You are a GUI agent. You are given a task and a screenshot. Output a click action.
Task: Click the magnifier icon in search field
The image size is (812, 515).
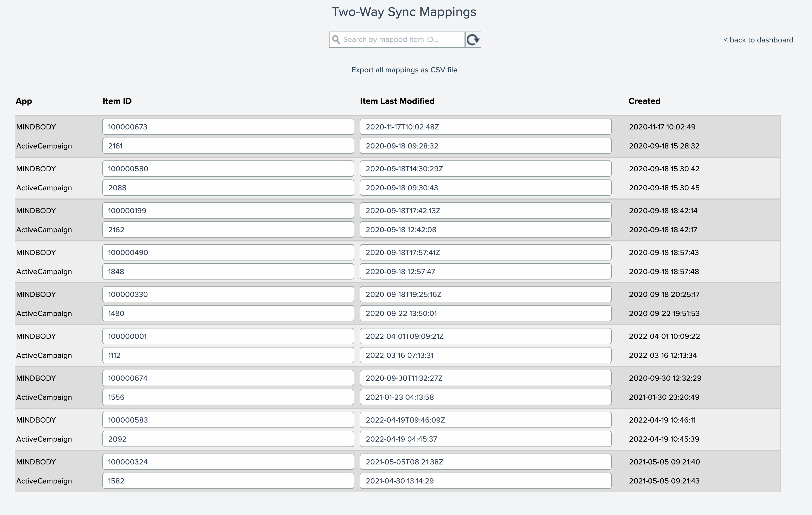point(336,40)
